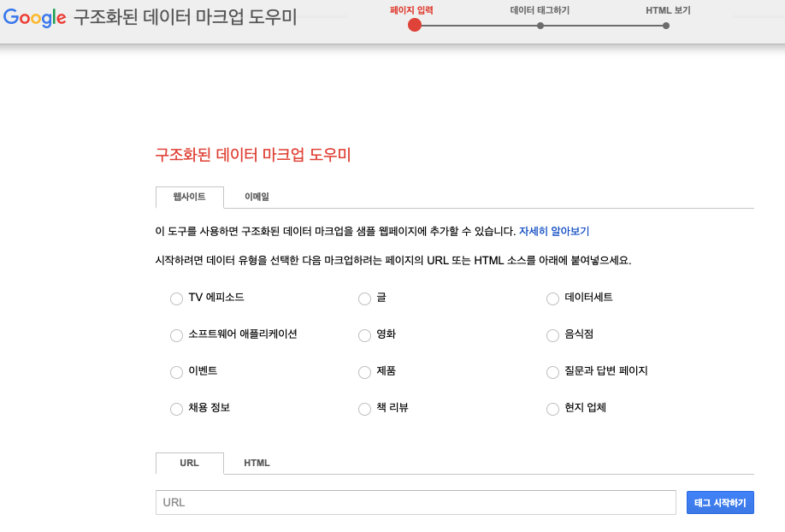
Task: Click the 데이터 태그하기 progress dot
Action: point(540,26)
